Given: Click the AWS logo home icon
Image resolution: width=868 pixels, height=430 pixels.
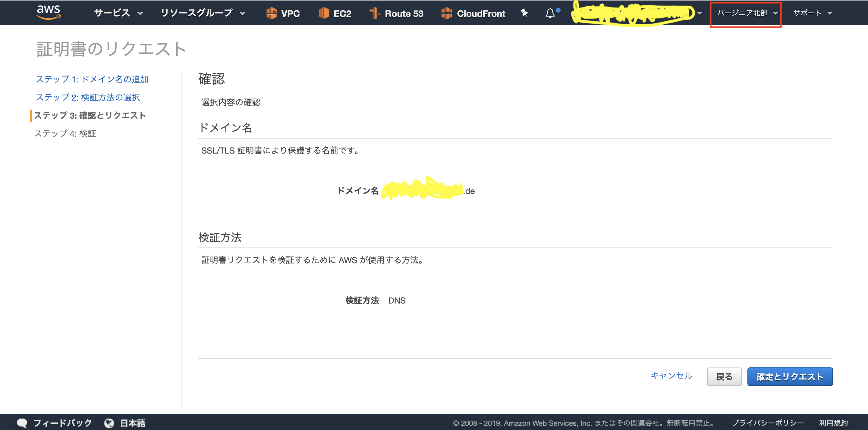Looking at the screenshot, I should [x=49, y=12].
